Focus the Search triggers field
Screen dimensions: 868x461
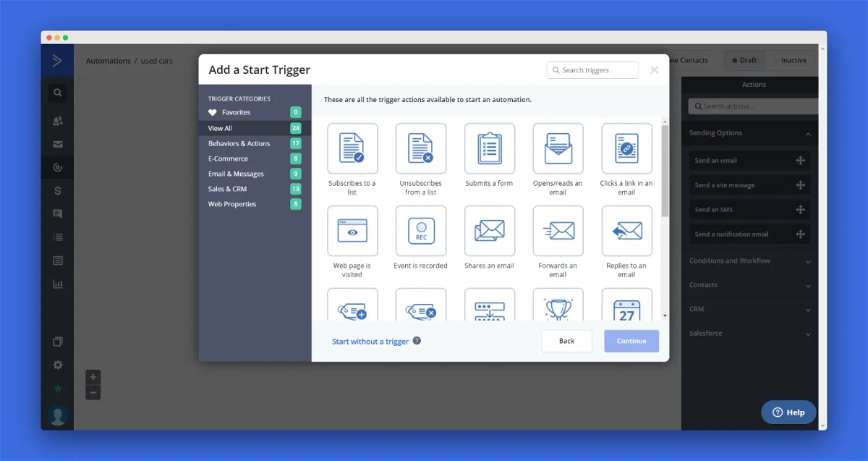[592, 70]
